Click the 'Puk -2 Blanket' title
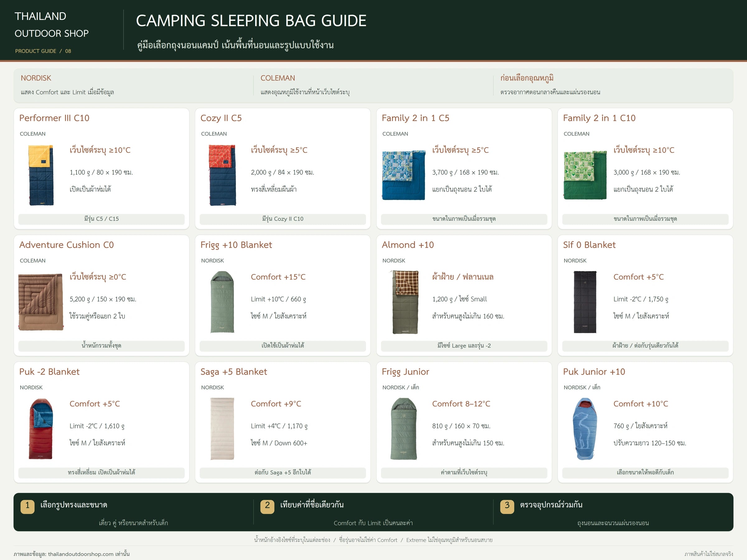This screenshot has height=560, width=747. tap(49, 372)
